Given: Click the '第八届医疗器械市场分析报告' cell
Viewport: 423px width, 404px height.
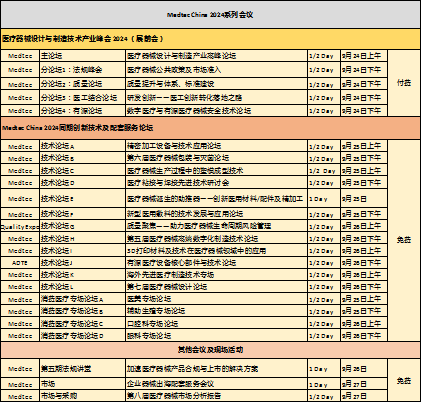Looking at the screenshot, I should coord(216,396).
